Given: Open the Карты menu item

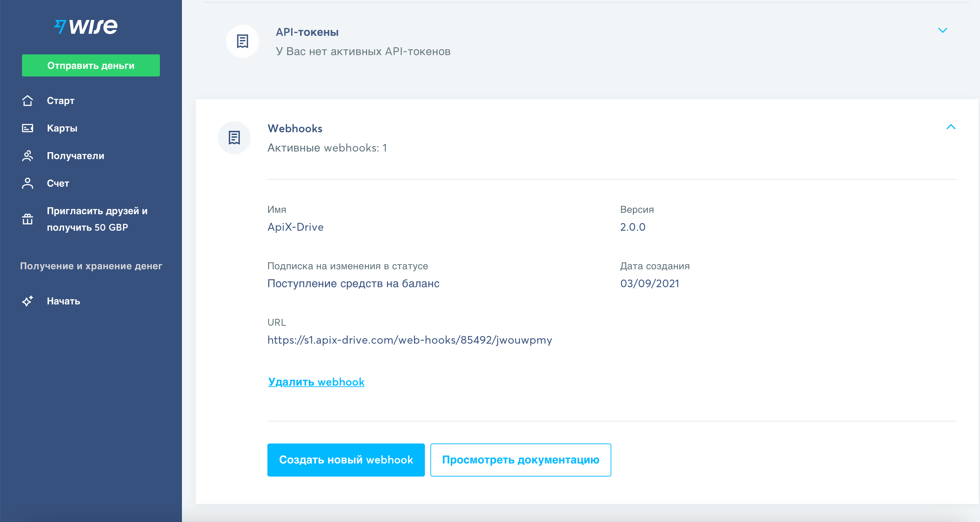Looking at the screenshot, I should tap(62, 128).
